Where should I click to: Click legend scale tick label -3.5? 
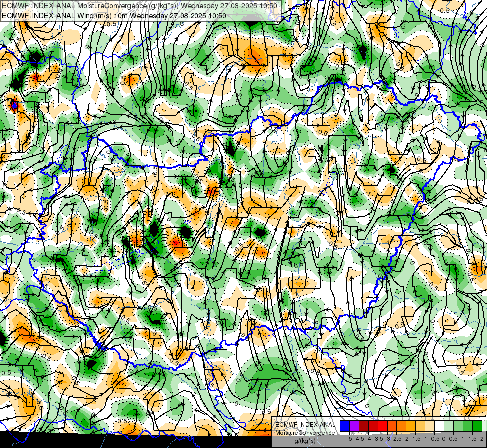click(378, 439)
